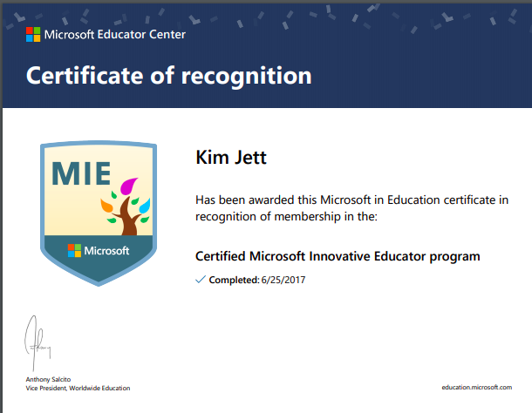
Task: Select the completion date 6/25/2017
Action: click(x=283, y=280)
